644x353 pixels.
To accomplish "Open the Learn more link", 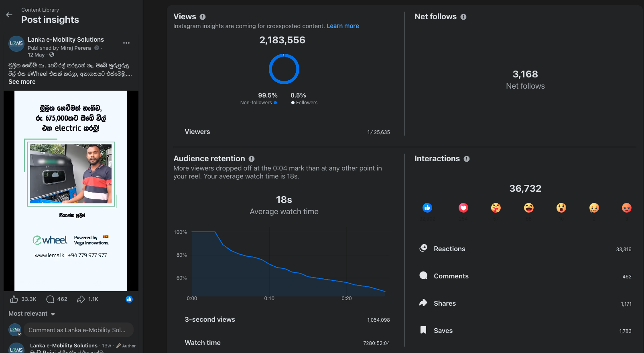I will tap(343, 26).
